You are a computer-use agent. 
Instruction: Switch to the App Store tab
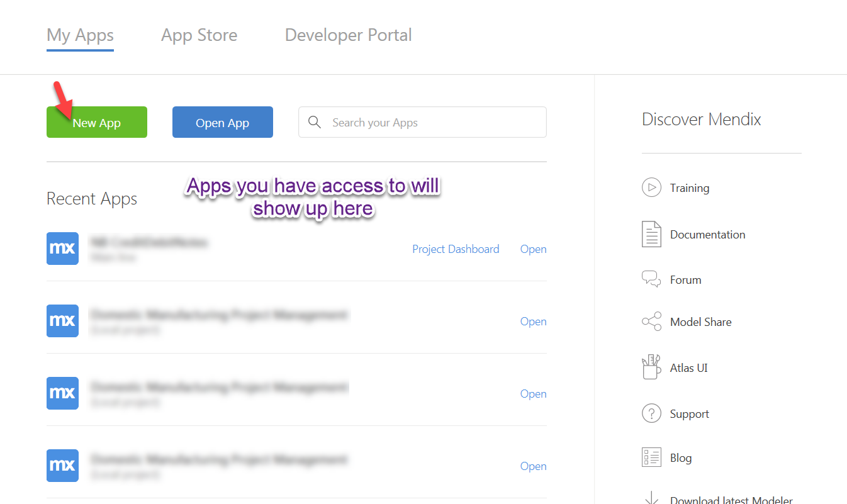(199, 35)
